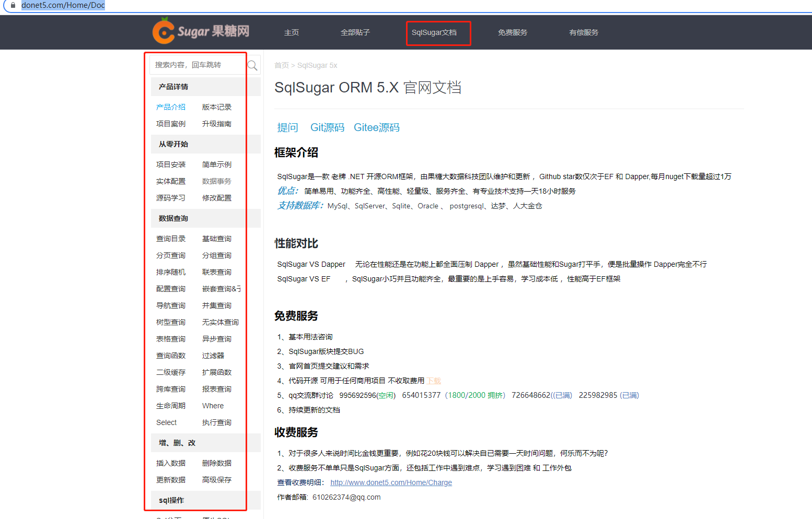Open the Home/Charge pricing link
Image resolution: width=812 pixels, height=519 pixels.
pos(391,482)
